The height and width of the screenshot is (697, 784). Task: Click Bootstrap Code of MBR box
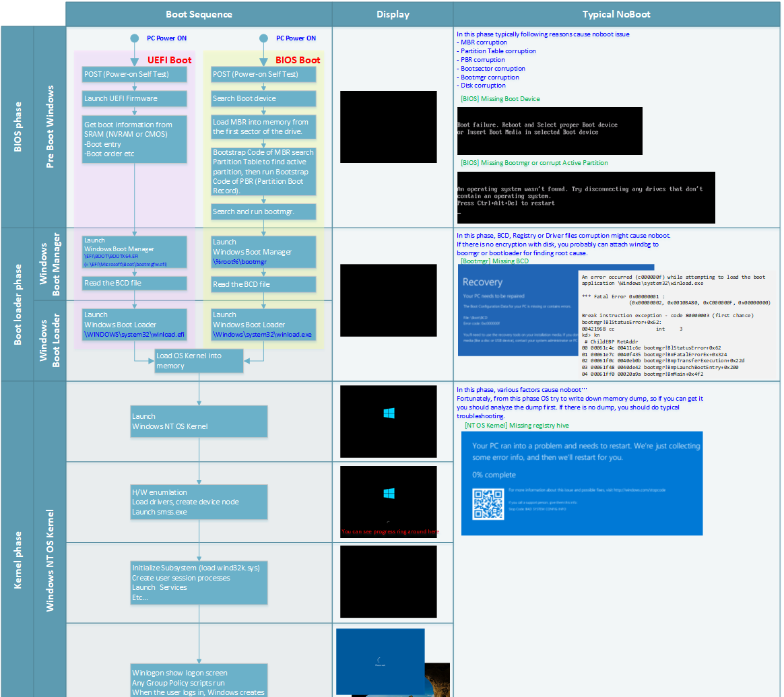coord(263,172)
